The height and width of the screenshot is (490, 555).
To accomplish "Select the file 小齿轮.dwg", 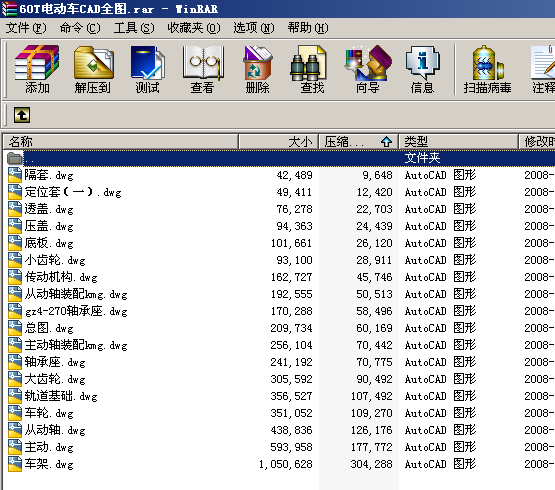I will pyautogui.click(x=55, y=260).
